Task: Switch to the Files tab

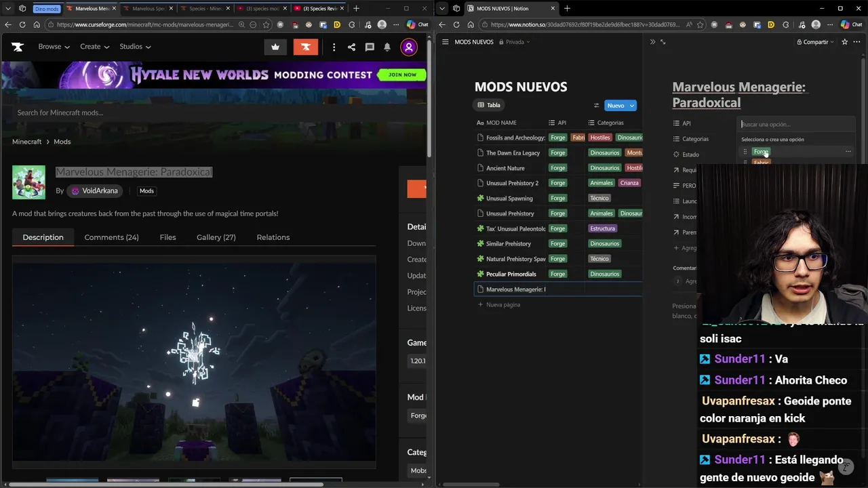Action: (167, 237)
